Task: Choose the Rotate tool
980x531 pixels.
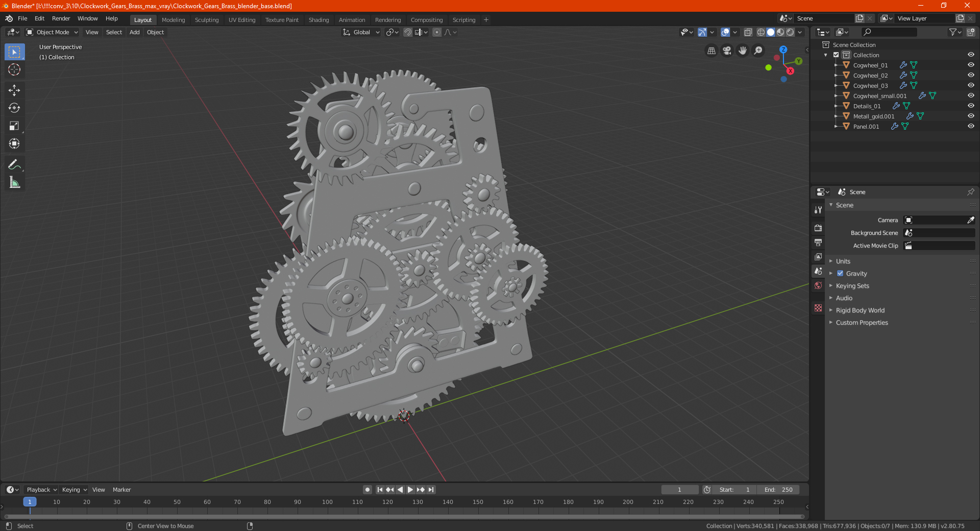Action: 14,108
